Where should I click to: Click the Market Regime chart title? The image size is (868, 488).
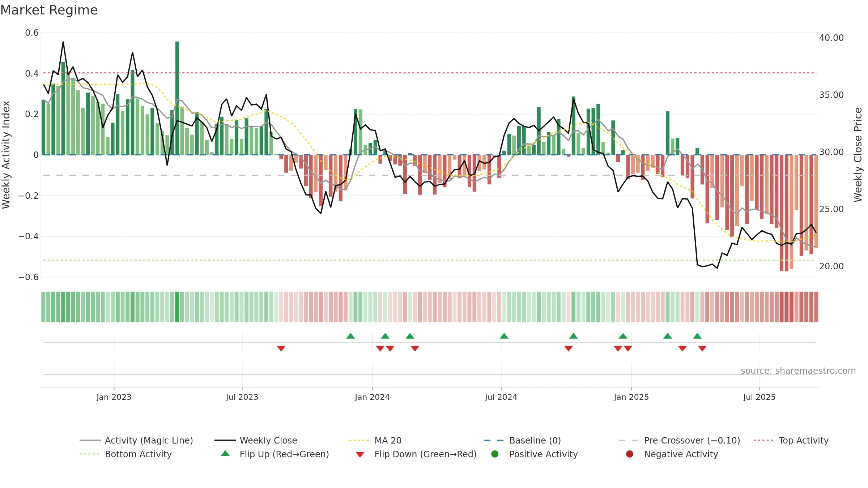tap(49, 10)
